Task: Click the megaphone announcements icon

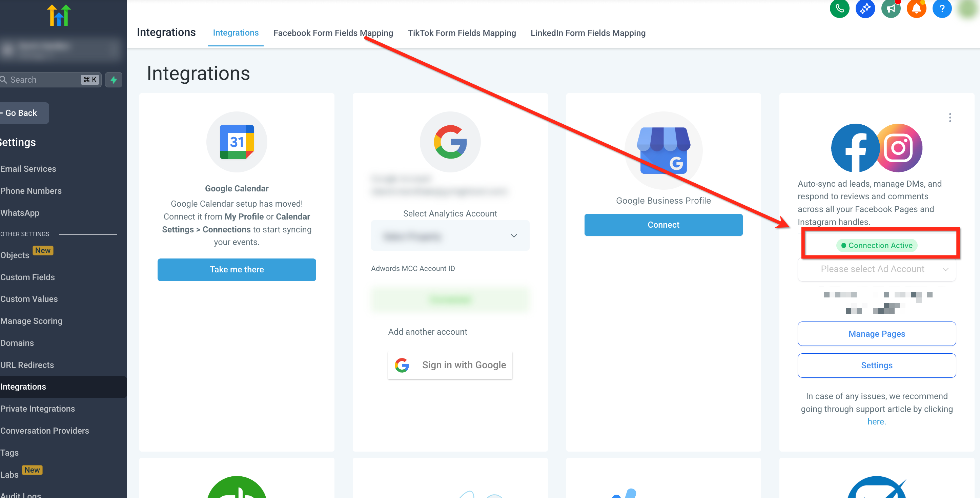Action: pos(891,8)
